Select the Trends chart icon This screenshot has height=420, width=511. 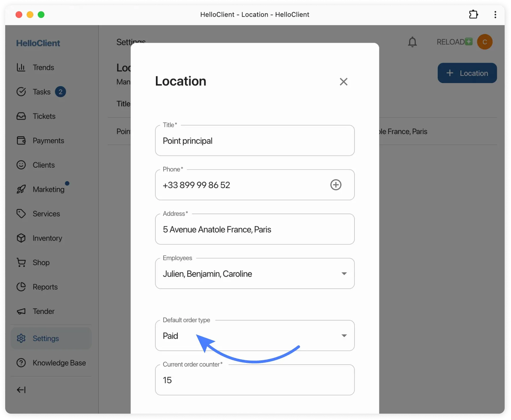click(21, 67)
